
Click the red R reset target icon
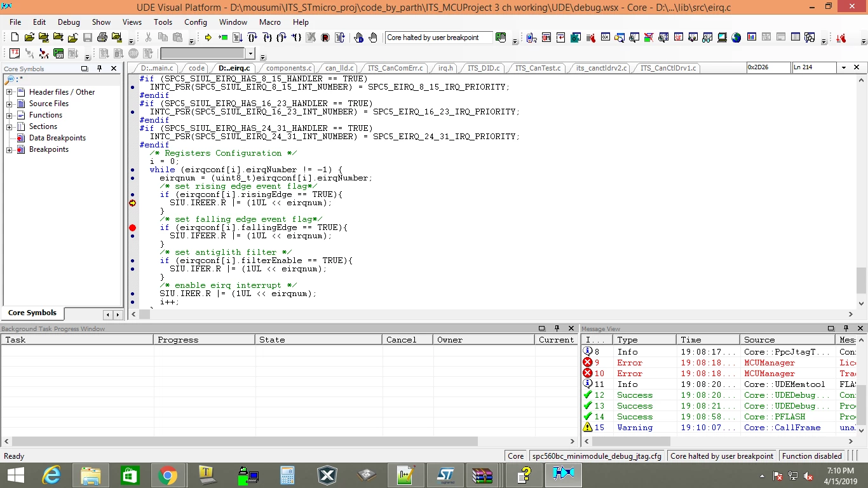coord(325,37)
